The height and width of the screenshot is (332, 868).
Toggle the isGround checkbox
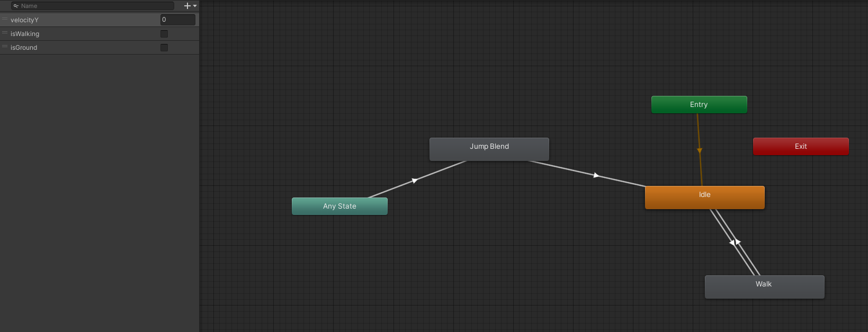(164, 48)
